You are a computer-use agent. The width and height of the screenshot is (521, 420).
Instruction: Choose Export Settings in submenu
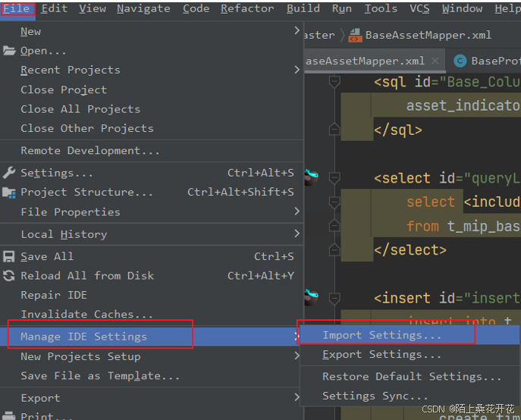[x=410, y=354]
